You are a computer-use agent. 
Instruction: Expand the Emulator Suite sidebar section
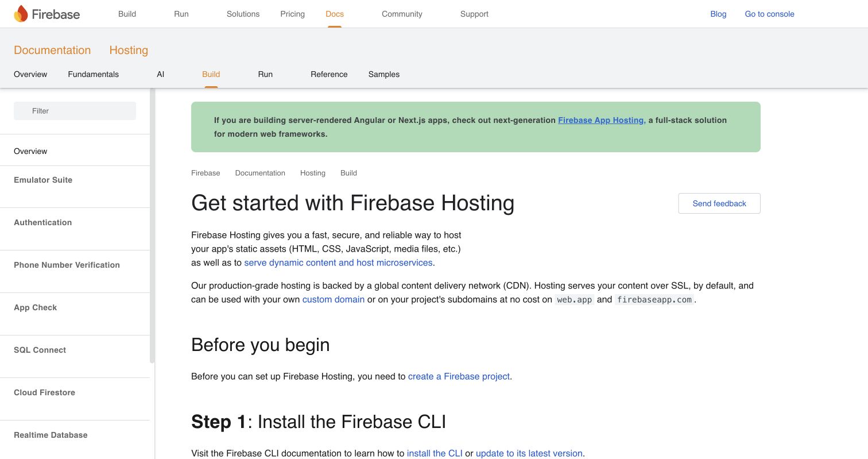(x=43, y=180)
